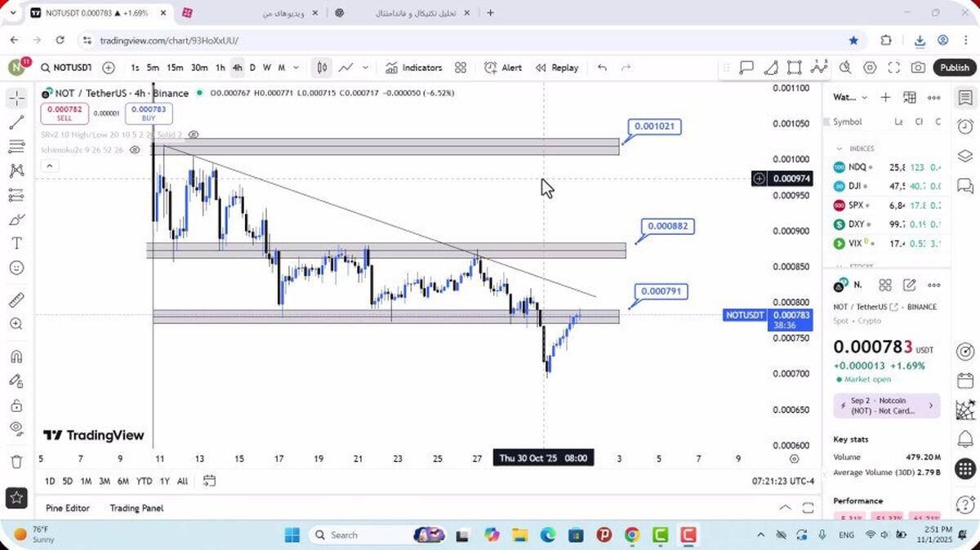
Task: Switch to the 15m timeframe
Action: (175, 68)
